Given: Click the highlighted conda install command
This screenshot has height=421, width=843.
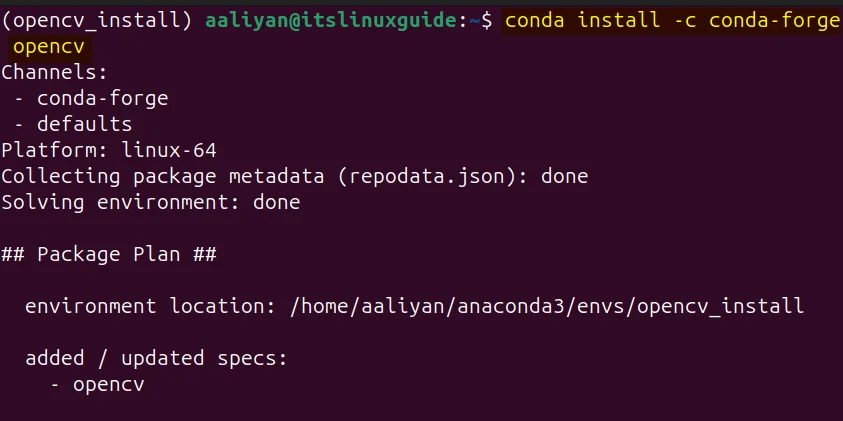Looking at the screenshot, I should pyautogui.click(x=672, y=21).
